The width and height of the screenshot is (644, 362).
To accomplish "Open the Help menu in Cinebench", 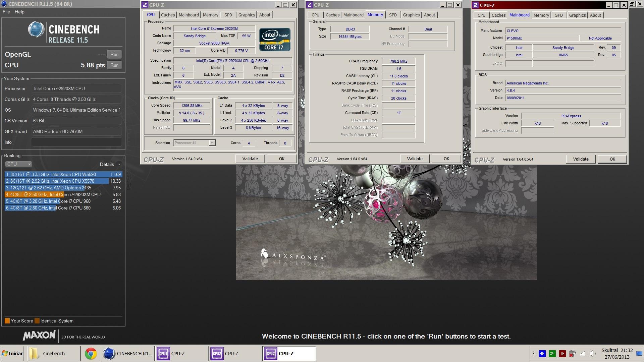I will tap(19, 12).
